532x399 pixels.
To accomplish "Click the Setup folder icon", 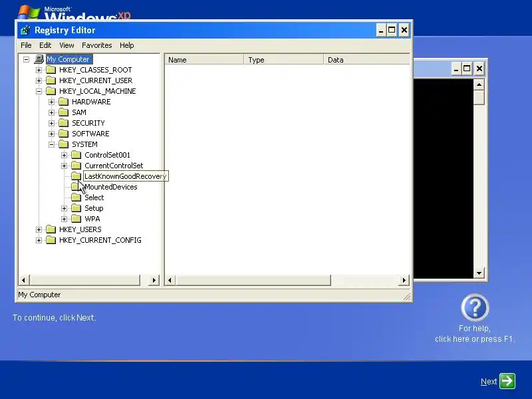I will click(x=76, y=208).
